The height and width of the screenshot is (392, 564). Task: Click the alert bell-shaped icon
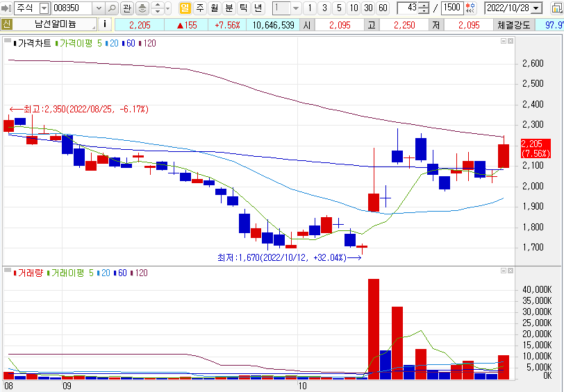(x=142, y=8)
